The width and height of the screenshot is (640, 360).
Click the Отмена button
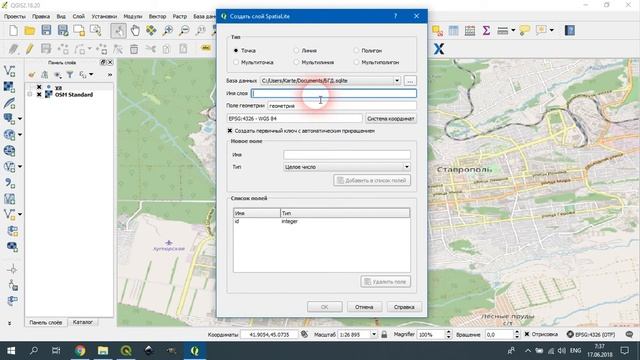coord(364,307)
